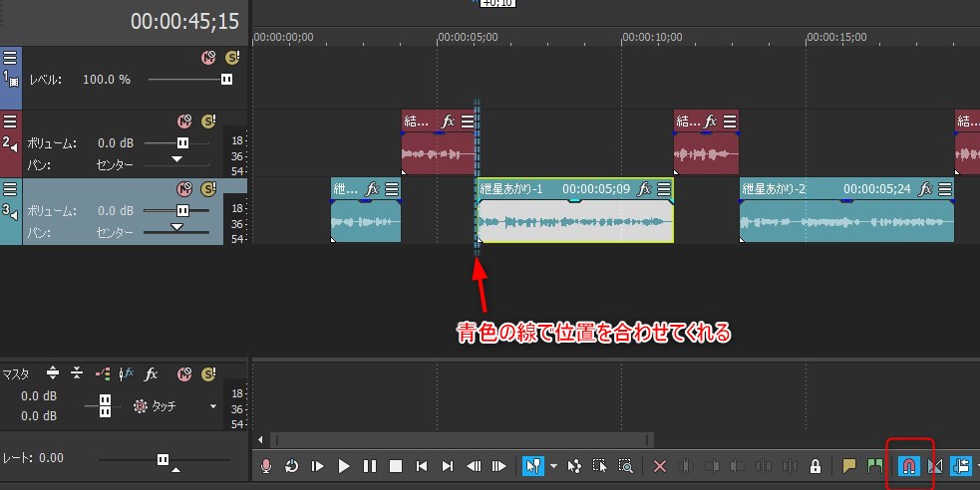Screen dimensions: 980x490
Task: Select the Zoom Edit tool
Action: coord(626,466)
